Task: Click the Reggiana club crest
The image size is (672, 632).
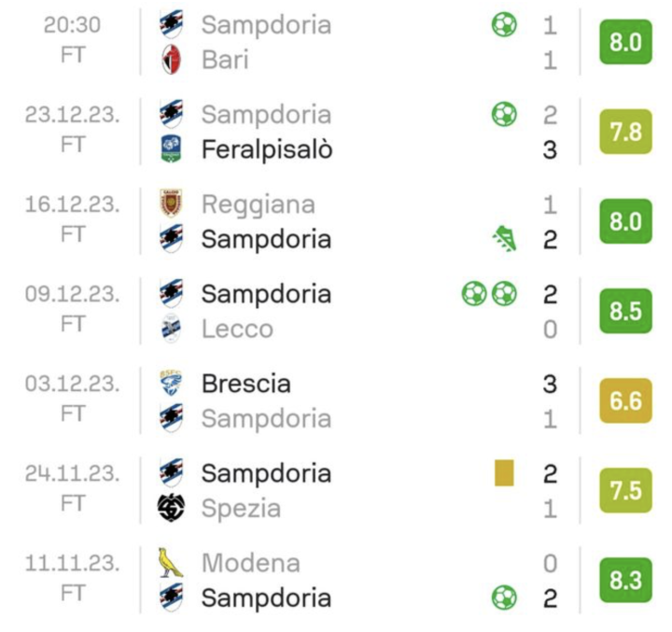Action: coord(171,203)
